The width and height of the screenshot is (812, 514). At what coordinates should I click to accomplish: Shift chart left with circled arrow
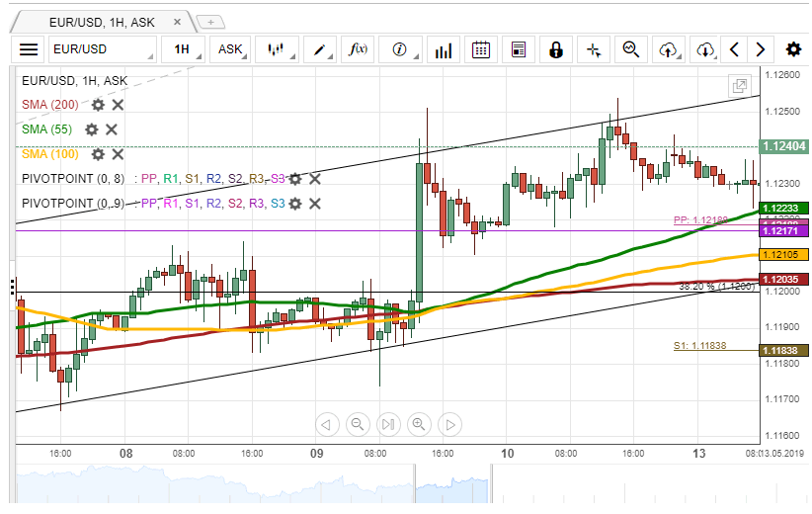pos(327,425)
